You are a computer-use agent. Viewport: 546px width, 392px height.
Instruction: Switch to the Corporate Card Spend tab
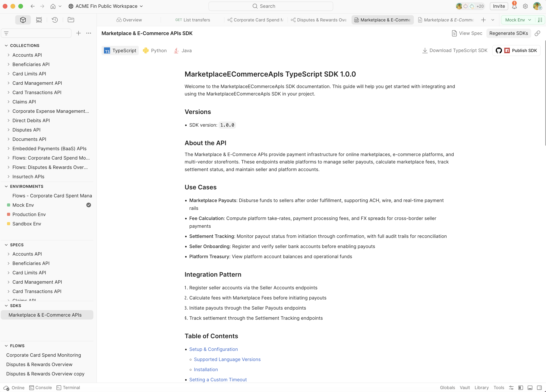coord(256,20)
